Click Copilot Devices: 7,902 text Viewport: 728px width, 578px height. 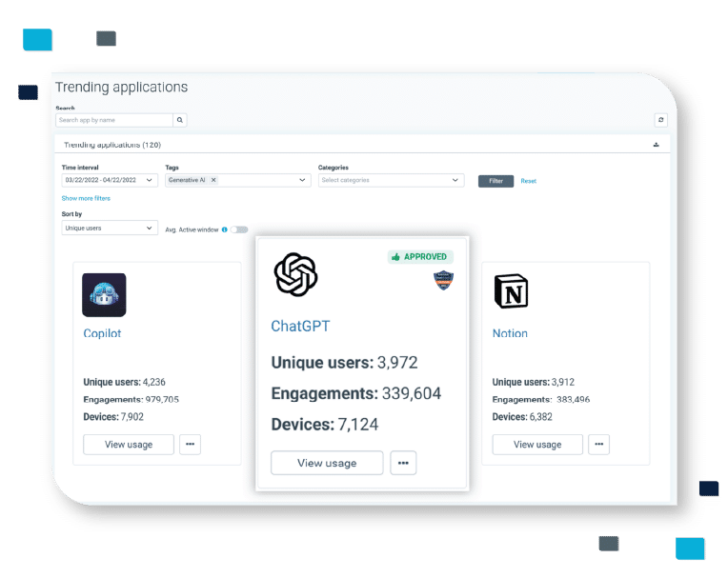coord(113,416)
